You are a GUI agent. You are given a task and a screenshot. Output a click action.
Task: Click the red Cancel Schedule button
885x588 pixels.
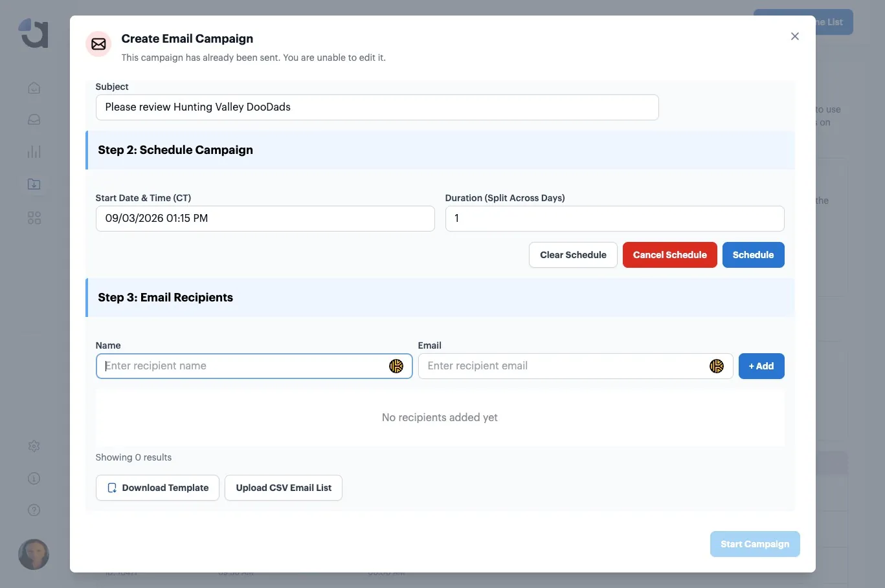(x=669, y=255)
